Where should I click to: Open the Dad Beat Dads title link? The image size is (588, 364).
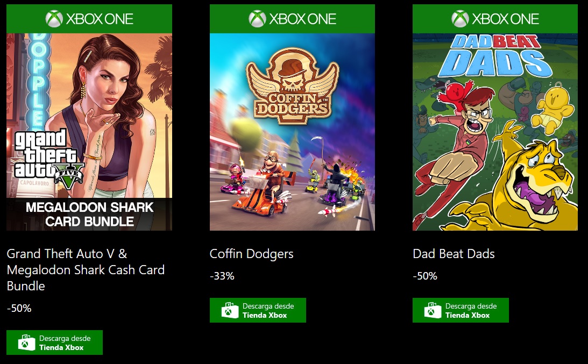454,254
